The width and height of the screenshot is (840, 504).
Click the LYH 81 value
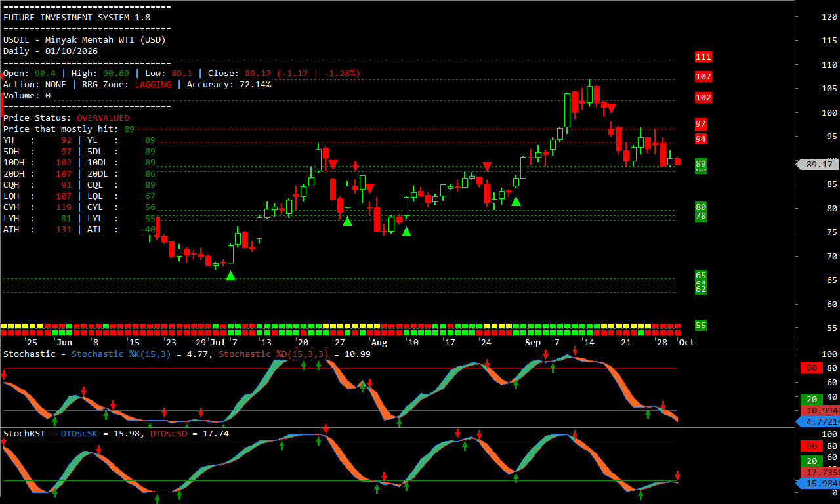point(66,219)
